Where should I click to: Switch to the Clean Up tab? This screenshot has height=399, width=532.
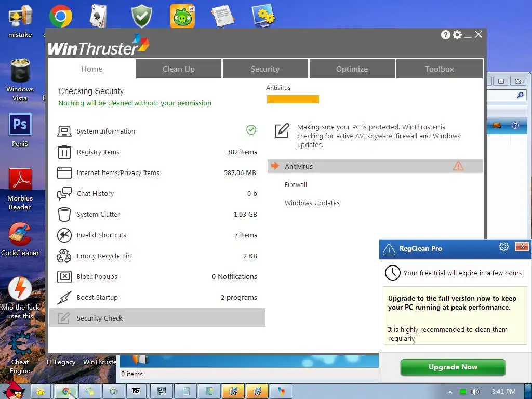[x=179, y=69]
